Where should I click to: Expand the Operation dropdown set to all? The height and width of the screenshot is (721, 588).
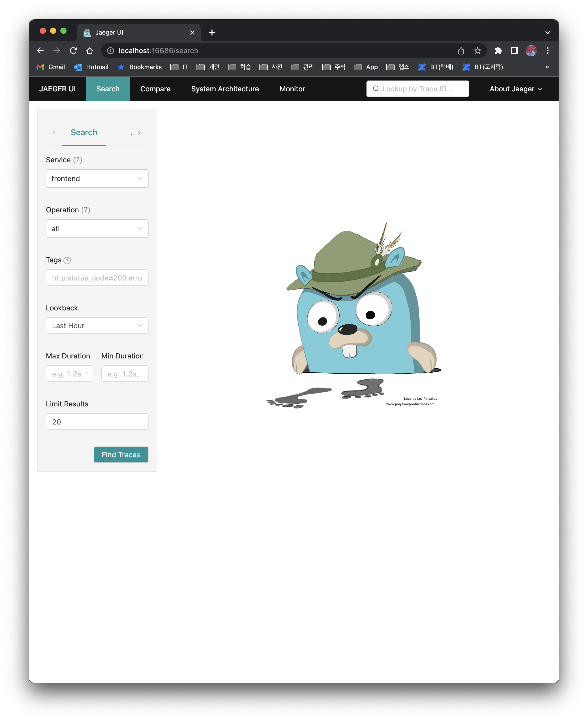click(97, 229)
